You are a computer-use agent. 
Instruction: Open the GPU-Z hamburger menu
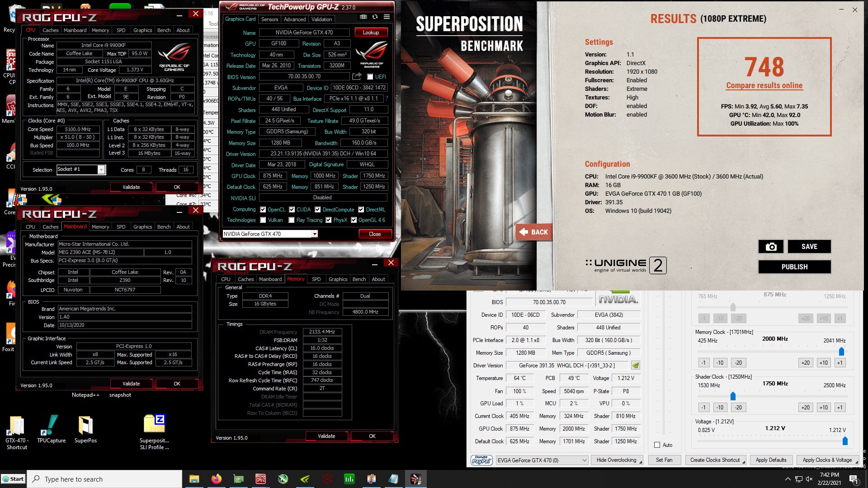point(387,17)
